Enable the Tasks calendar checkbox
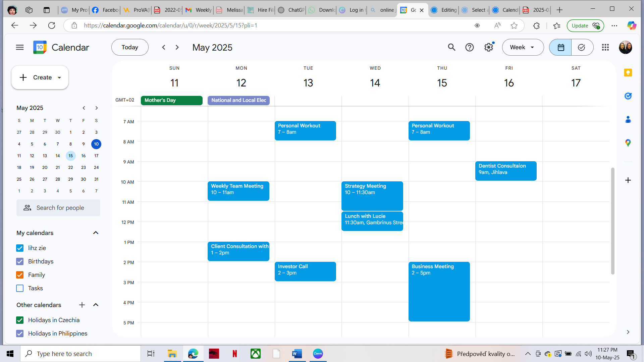This screenshot has width=644, height=362. (x=20, y=288)
